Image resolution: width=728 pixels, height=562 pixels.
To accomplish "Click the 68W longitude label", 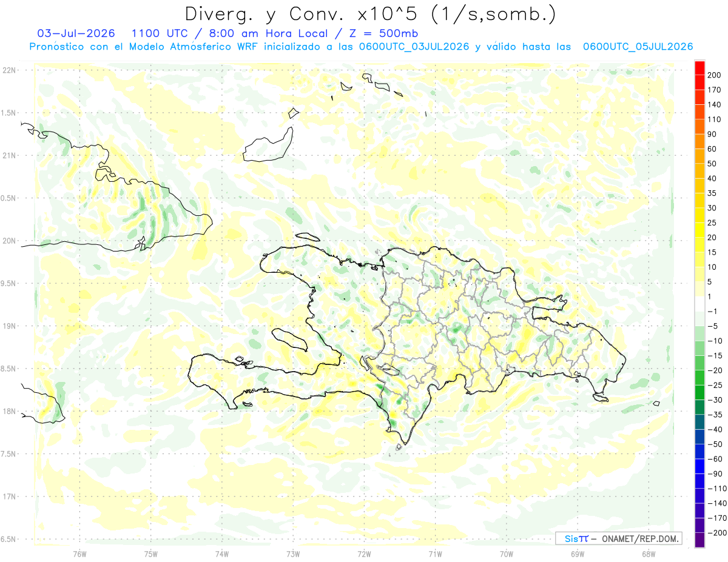I will [x=649, y=554].
